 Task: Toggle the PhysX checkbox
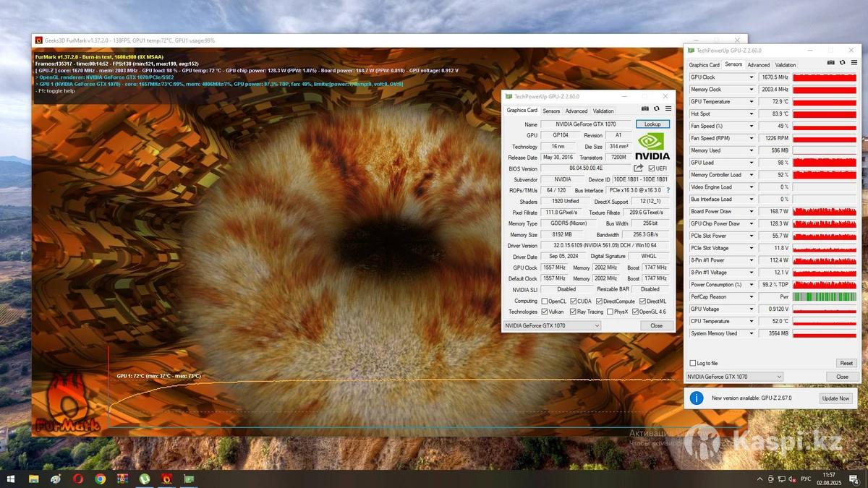pyautogui.click(x=610, y=312)
